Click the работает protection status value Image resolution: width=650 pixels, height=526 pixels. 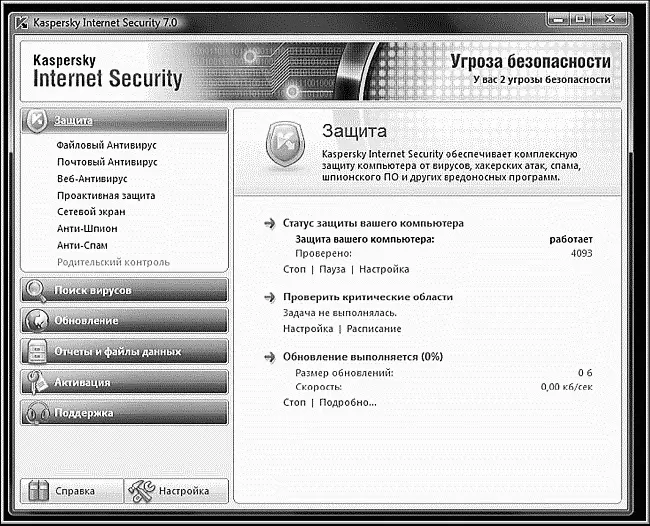point(571,240)
